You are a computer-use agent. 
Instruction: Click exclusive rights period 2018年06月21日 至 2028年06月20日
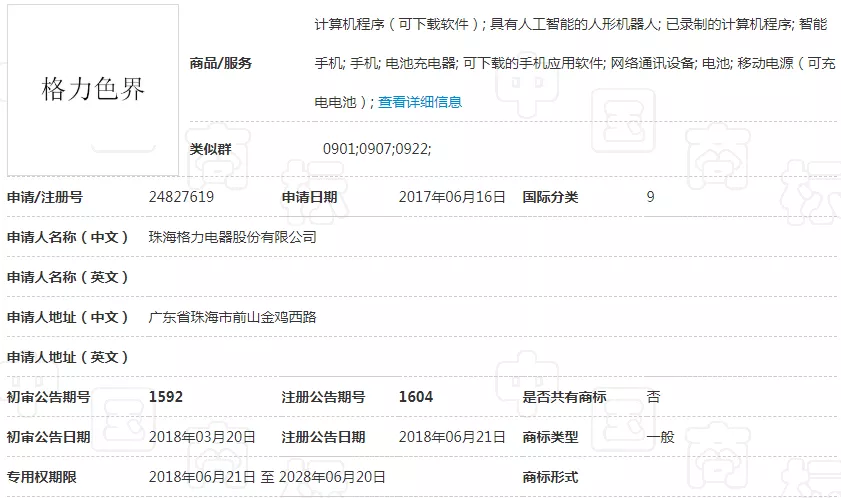click(267, 477)
